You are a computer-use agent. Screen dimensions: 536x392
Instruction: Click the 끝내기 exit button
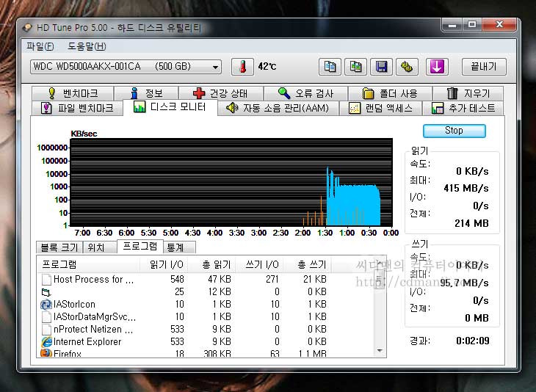[x=484, y=66]
